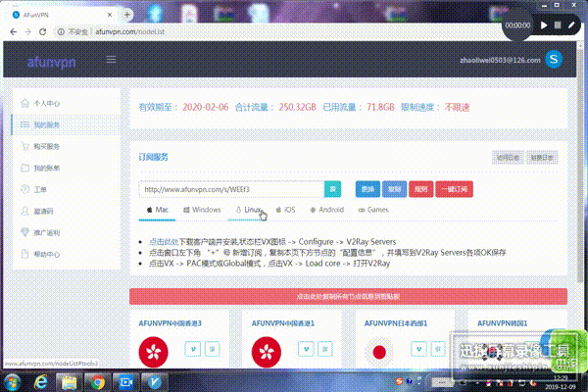Click the 点击此处 download link

(x=164, y=242)
